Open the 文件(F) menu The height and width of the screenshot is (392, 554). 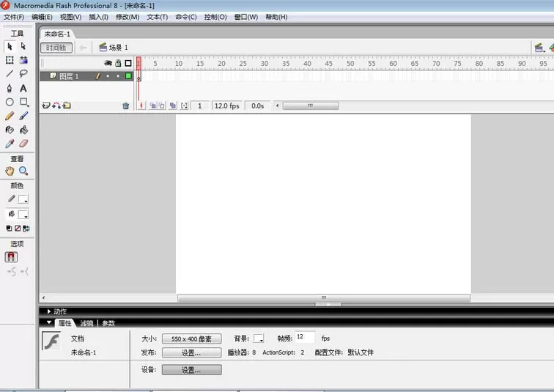[14, 17]
